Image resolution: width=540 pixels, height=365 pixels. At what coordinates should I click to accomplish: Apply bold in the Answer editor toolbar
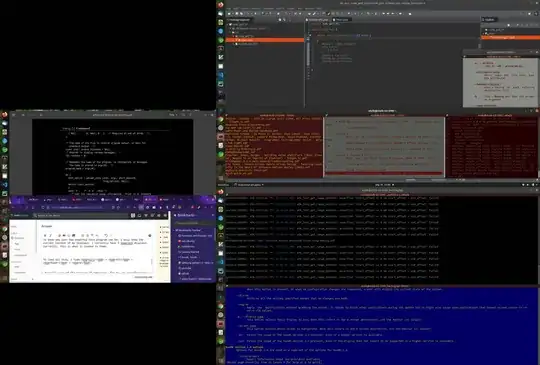(45, 236)
